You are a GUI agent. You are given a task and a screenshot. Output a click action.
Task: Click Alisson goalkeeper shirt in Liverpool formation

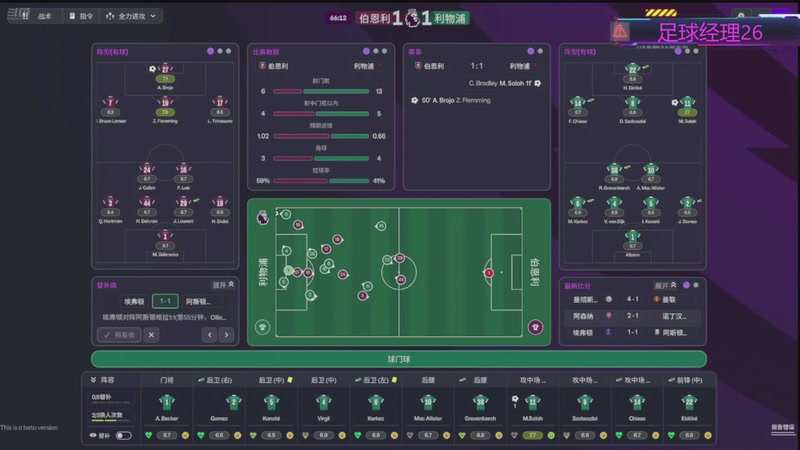(x=633, y=236)
